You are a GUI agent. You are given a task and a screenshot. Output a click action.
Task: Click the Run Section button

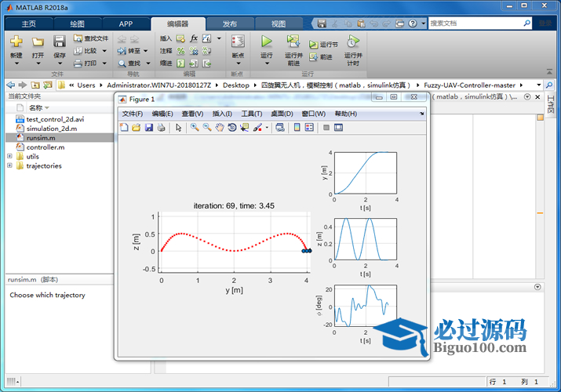(323, 45)
